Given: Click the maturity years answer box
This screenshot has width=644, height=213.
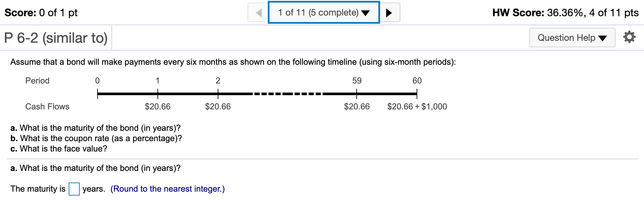Looking at the screenshot, I should click(74, 189).
